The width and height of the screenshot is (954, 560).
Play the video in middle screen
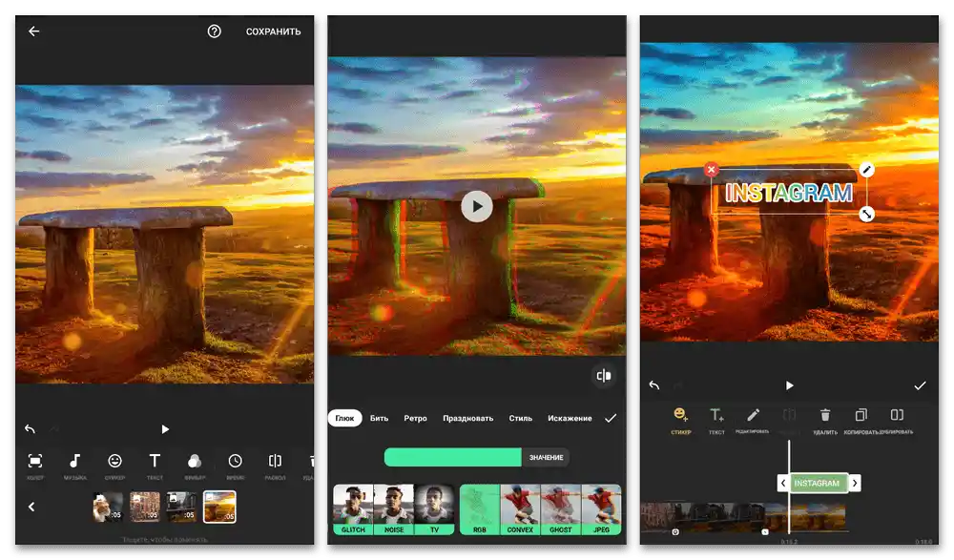[477, 206]
